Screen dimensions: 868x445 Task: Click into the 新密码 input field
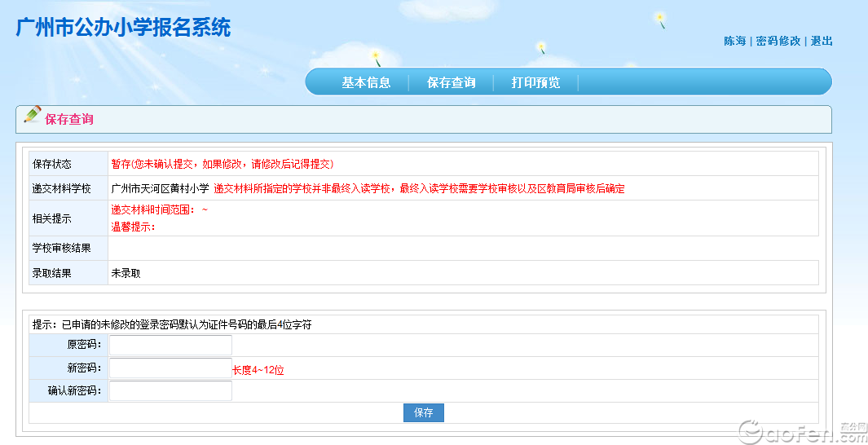coord(170,368)
